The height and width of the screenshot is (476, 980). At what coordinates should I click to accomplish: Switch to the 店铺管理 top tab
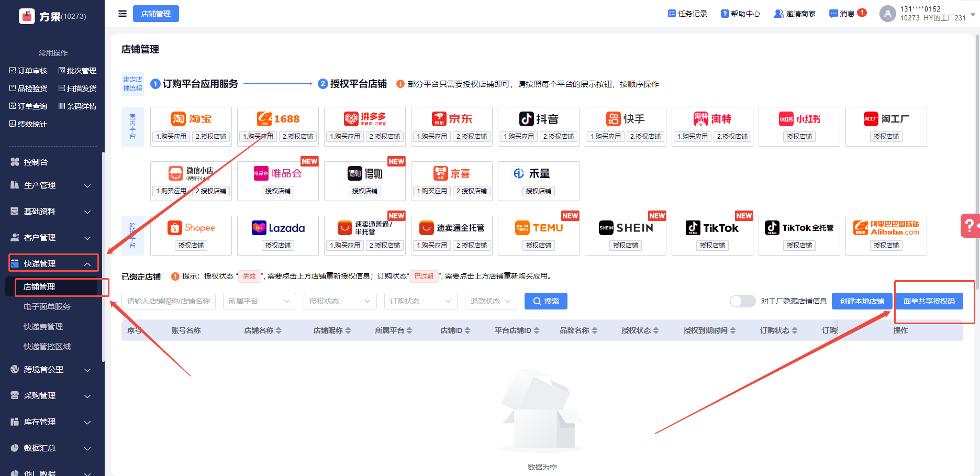coord(156,14)
